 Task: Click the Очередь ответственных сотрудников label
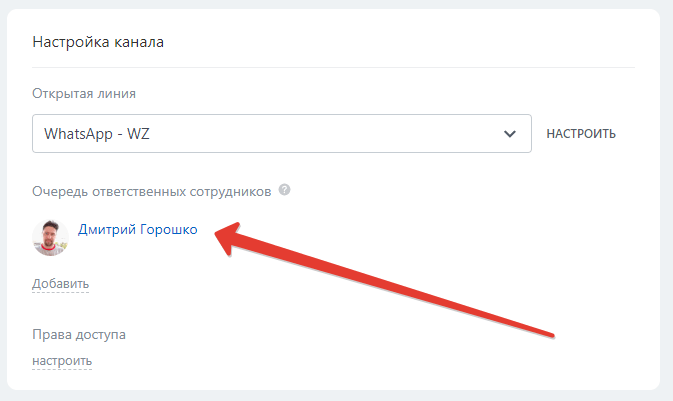(x=152, y=191)
